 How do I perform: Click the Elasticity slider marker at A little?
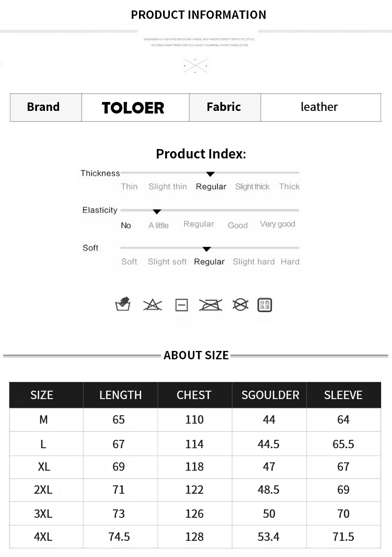point(157,211)
